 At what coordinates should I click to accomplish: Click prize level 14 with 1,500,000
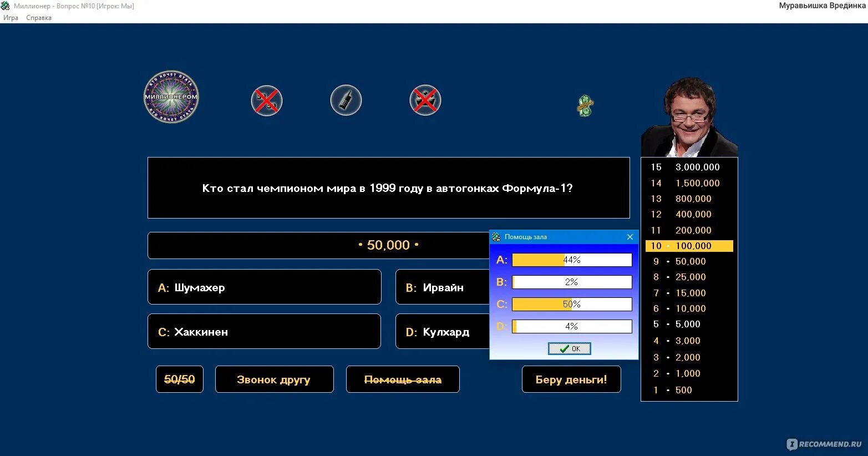689,183
